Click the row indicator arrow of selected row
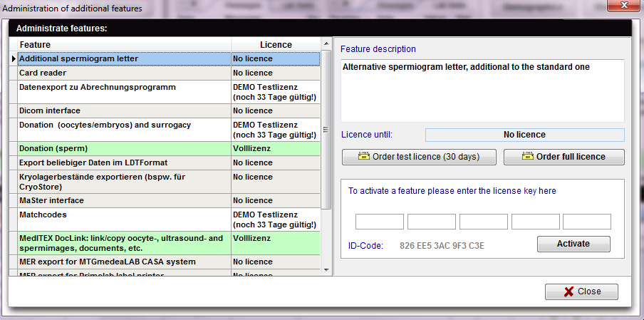Viewport: 644px width, 320px height. coord(14,58)
